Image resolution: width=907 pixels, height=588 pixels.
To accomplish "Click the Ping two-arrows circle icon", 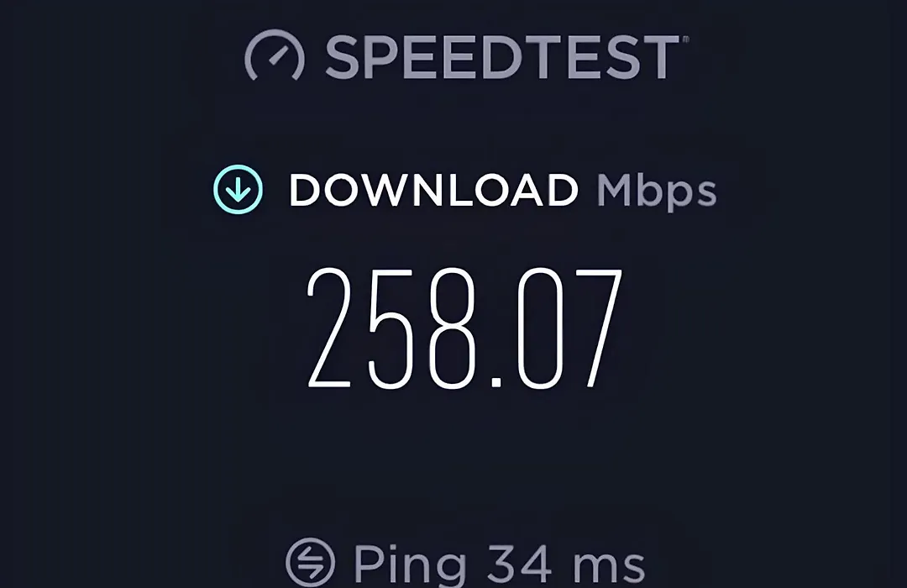I will [310, 561].
